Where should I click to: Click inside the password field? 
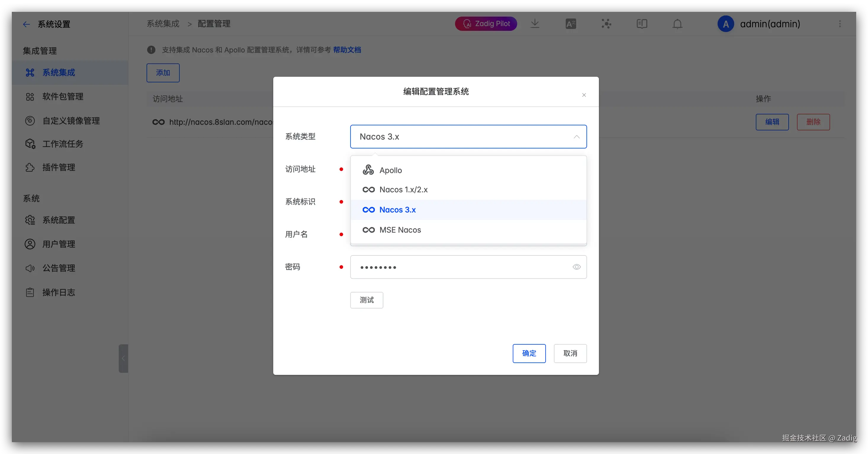pos(458,267)
